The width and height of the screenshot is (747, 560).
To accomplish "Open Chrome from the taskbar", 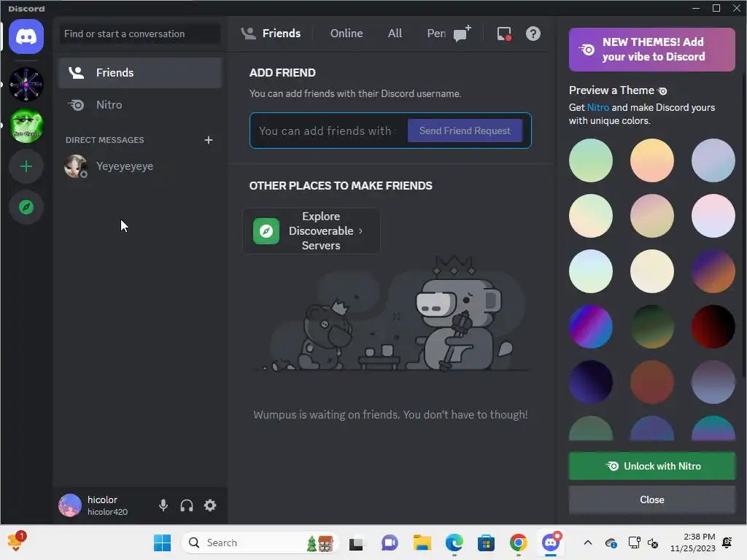I will click(518, 542).
